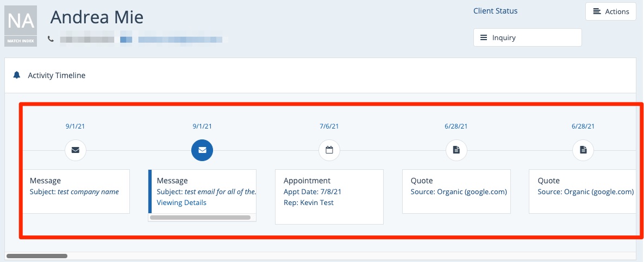This screenshot has width=644, height=262.
Task: Click the client name Andrea Mie
Action: coord(97,17)
